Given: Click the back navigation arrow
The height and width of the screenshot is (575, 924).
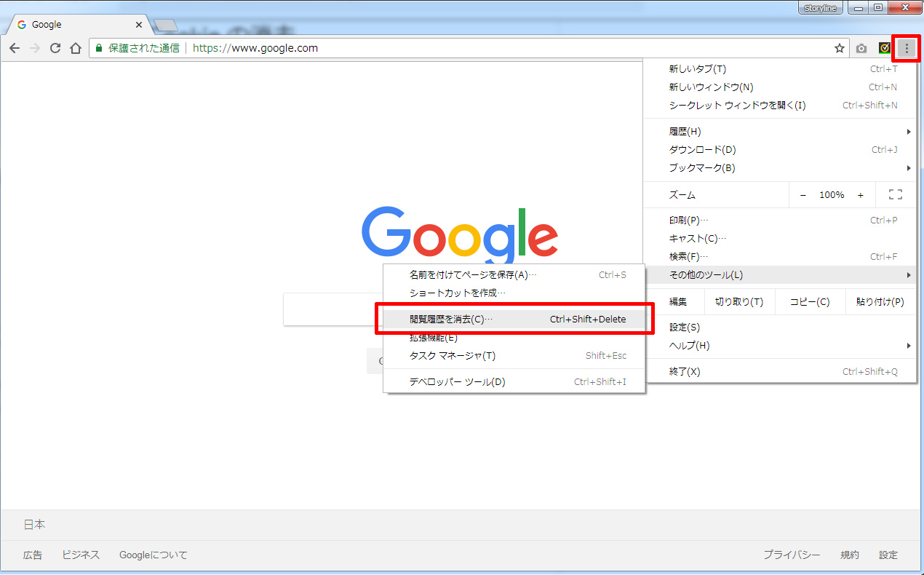Looking at the screenshot, I should pos(15,49).
